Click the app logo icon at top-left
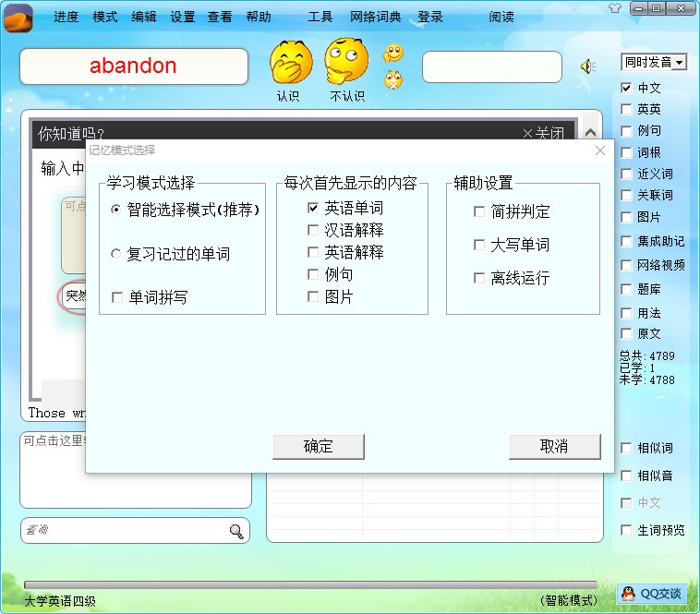The width and height of the screenshot is (700, 614). coord(18,18)
